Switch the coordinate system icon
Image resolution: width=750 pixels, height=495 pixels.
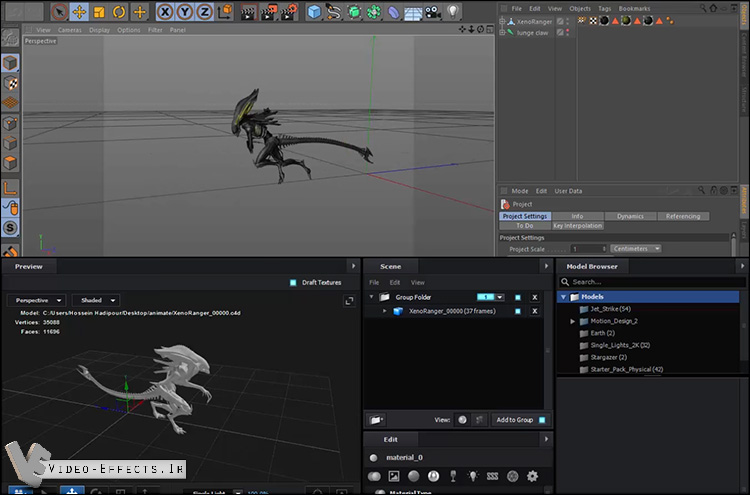tap(225, 12)
